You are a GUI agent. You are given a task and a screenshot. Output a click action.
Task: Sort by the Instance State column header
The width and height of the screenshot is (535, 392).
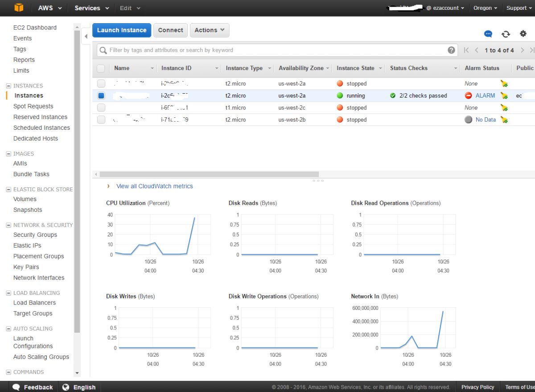pos(355,68)
